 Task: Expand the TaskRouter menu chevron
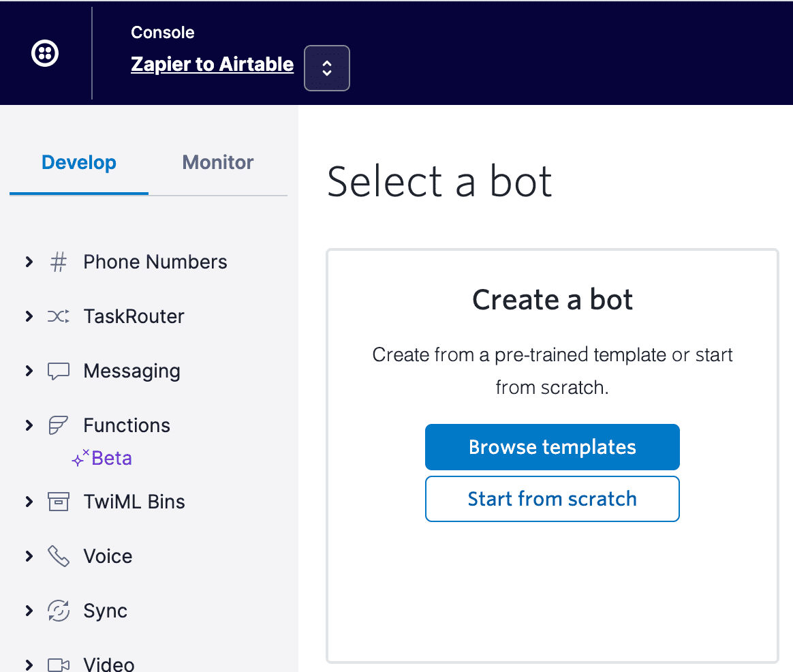[x=29, y=316]
